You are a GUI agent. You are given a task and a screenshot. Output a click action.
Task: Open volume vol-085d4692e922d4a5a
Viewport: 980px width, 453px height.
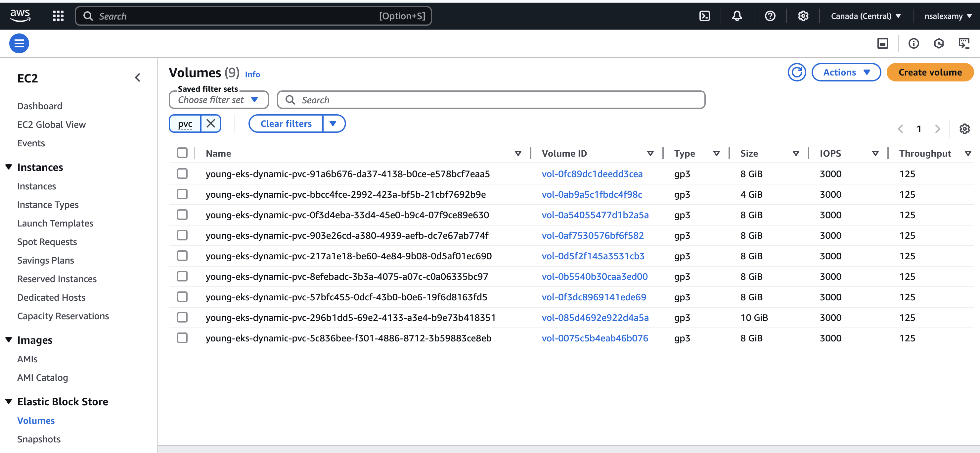coord(595,318)
